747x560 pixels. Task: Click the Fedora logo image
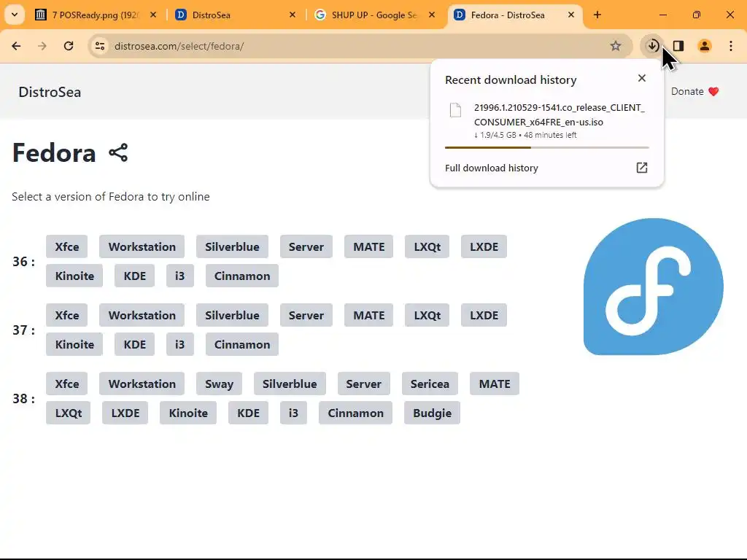(653, 287)
